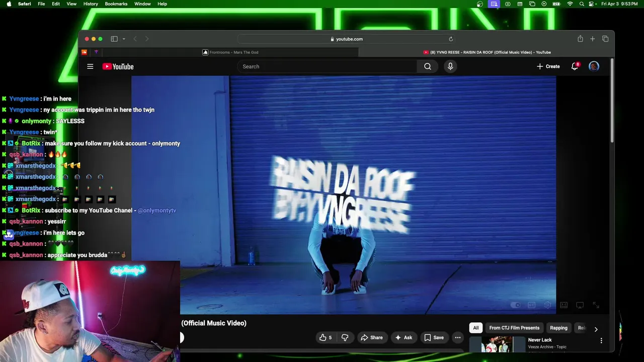
Task: Click in the YouTube search field
Action: click(327, 66)
